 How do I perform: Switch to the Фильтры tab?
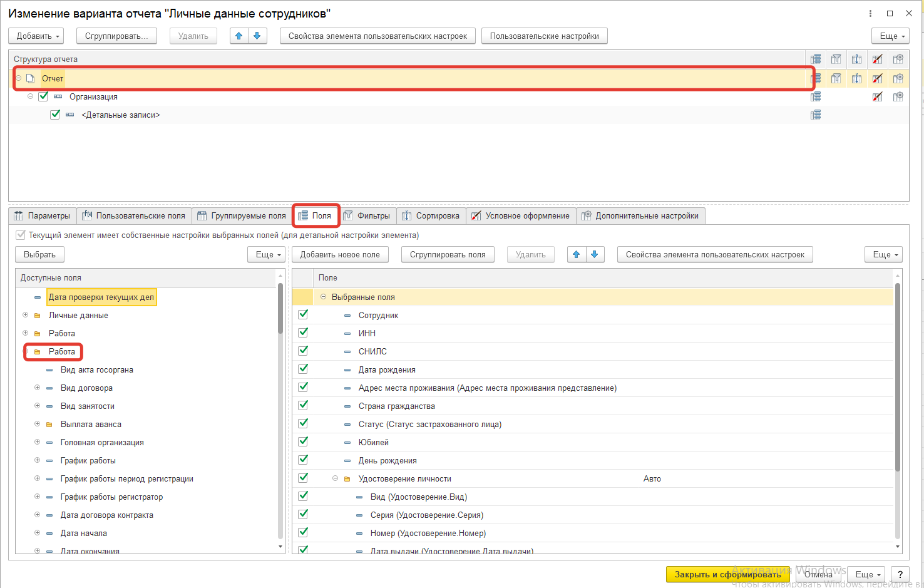(367, 216)
